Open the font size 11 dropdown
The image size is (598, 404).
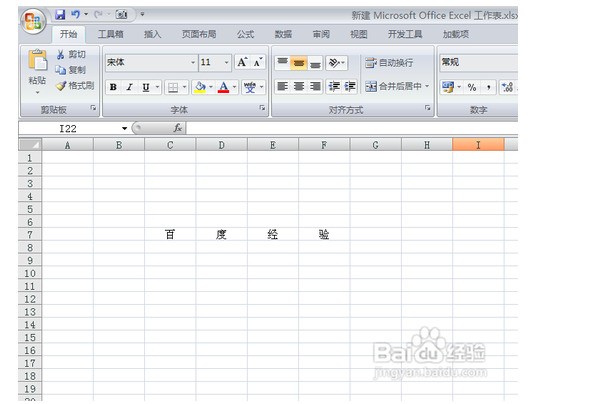click(x=227, y=63)
